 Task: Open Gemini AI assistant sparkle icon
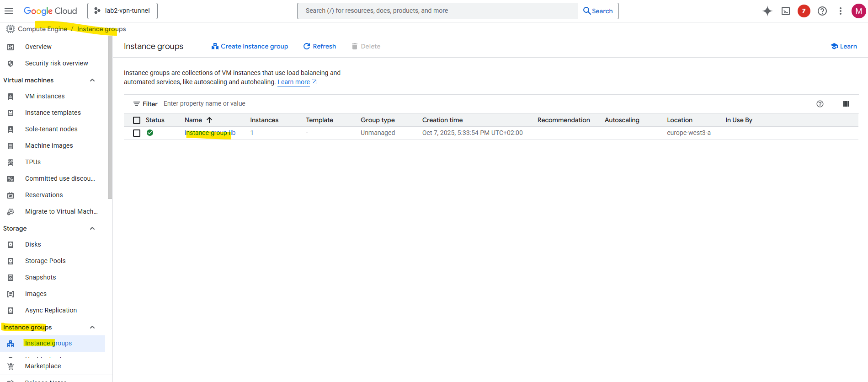[767, 11]
